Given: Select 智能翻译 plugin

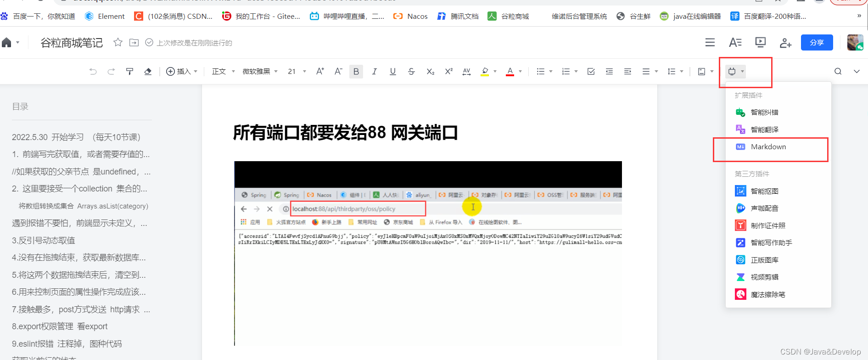Looking at the screenshot, I should [x=778, y=129].
